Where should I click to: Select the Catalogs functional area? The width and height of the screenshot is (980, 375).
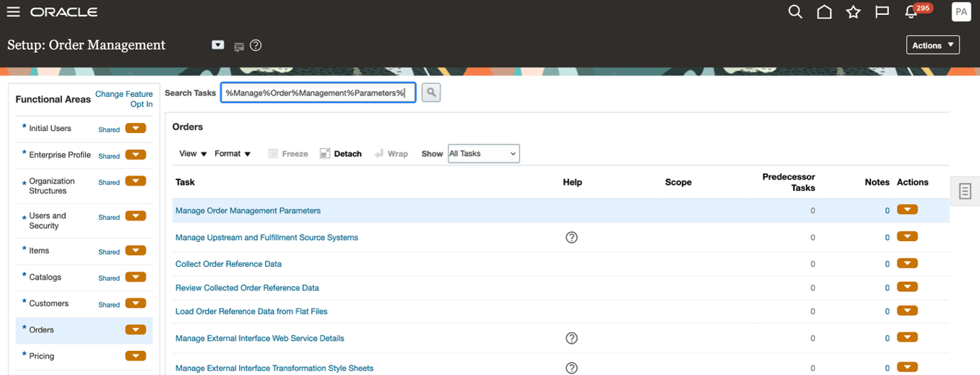45,277
